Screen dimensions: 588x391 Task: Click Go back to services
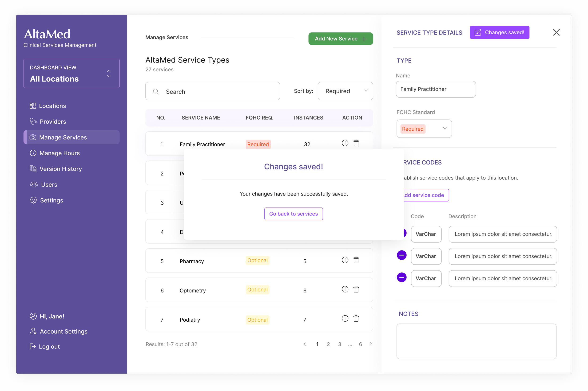coord(294,214)
